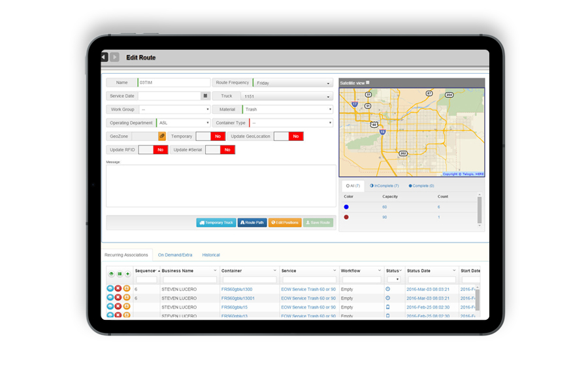This screenshot has height=372, width=588.
Task: Click capacity list vertical scrollbar
Action: pos(480,209)
